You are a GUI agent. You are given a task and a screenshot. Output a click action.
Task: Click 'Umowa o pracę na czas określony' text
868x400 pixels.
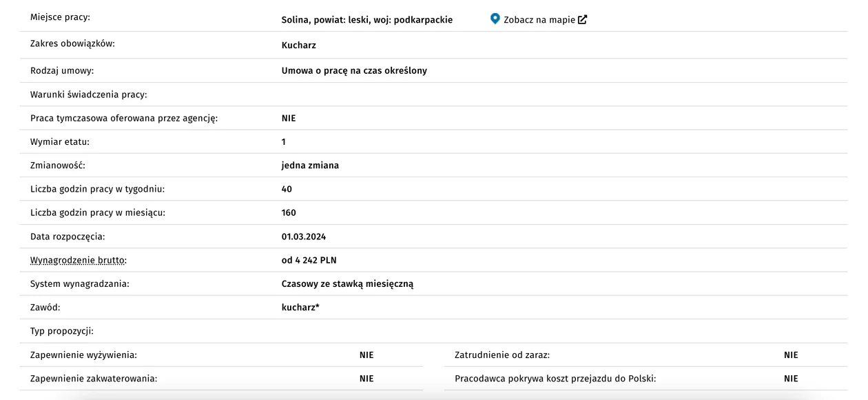354,70
